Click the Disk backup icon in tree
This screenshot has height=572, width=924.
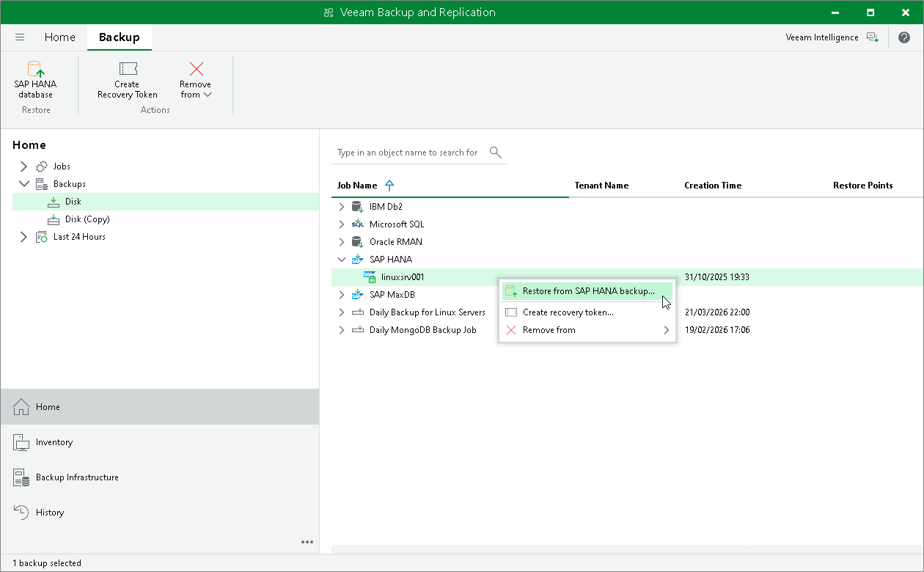pyautogui.click(x=54, y=202)
